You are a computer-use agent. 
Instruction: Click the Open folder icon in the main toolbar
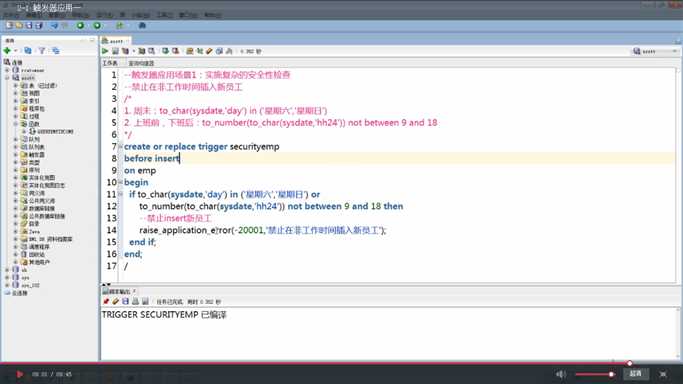[19, 26]
